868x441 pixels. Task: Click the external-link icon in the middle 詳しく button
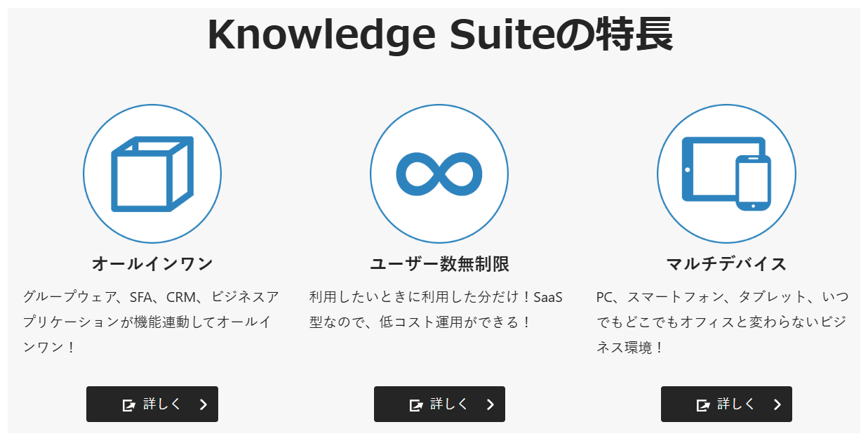point(416,404)
